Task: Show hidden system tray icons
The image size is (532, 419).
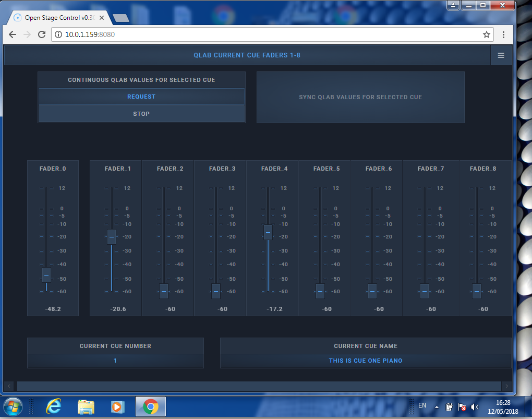Action: click(437, 406)
